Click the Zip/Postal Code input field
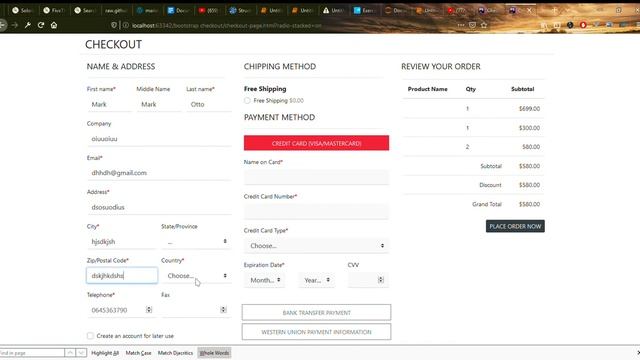The width and height of the screenshot is (640, 360). click(122, 276)
